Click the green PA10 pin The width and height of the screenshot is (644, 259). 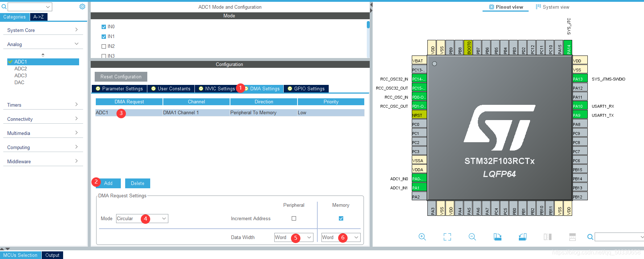click(580, 106)
